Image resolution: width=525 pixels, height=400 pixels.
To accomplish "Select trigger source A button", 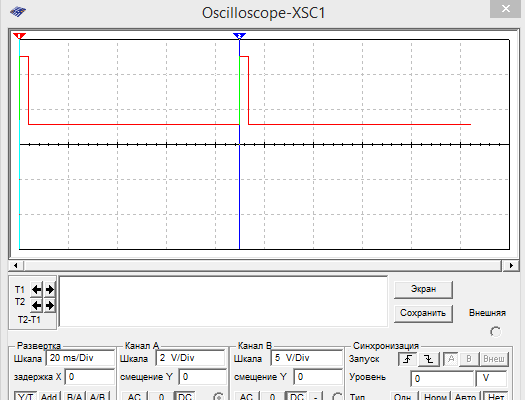I will coord(451,359).
